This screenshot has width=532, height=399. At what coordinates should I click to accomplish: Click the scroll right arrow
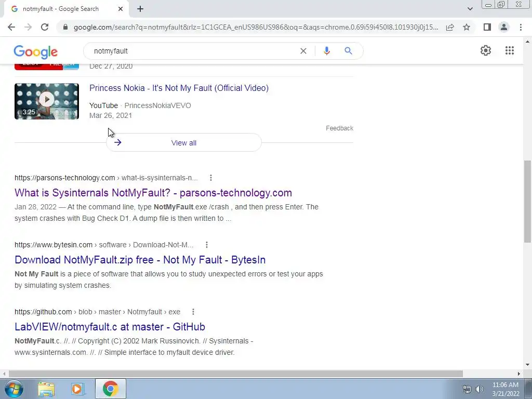click(x=519, y=374)
